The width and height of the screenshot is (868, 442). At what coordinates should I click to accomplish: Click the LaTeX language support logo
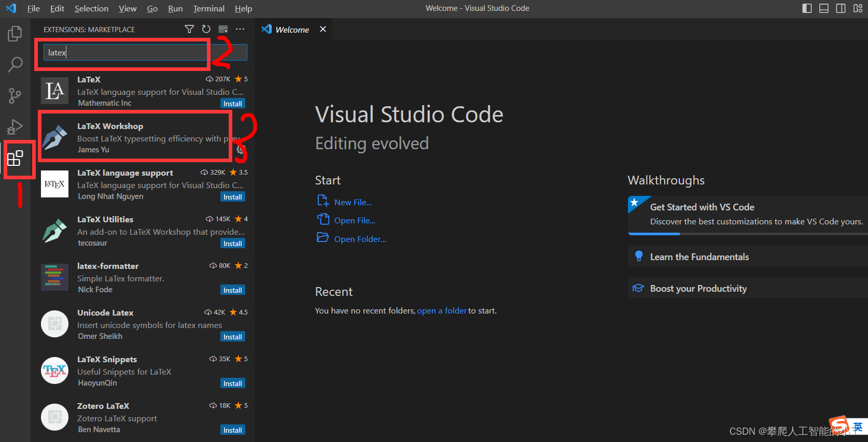[55, 184]
